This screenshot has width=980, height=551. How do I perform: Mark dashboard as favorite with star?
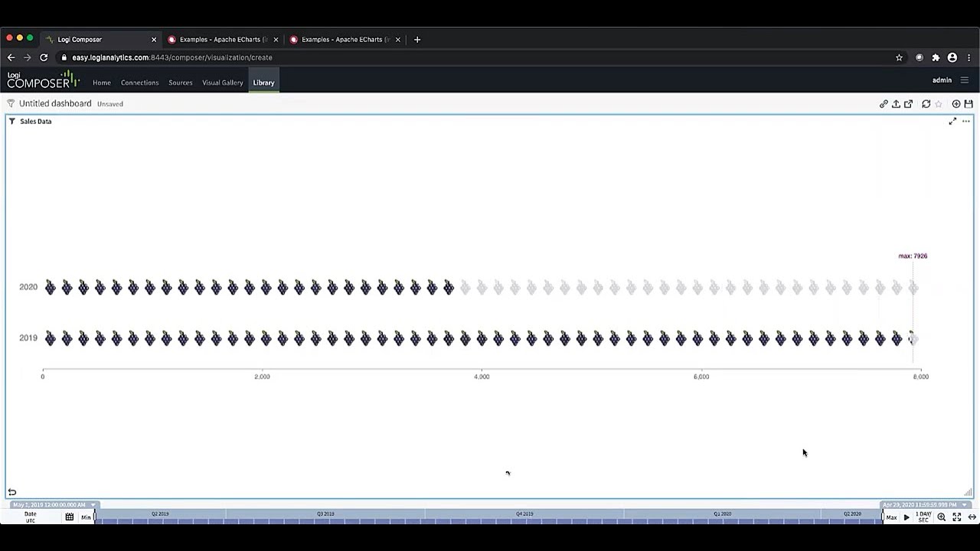(939, 104)
